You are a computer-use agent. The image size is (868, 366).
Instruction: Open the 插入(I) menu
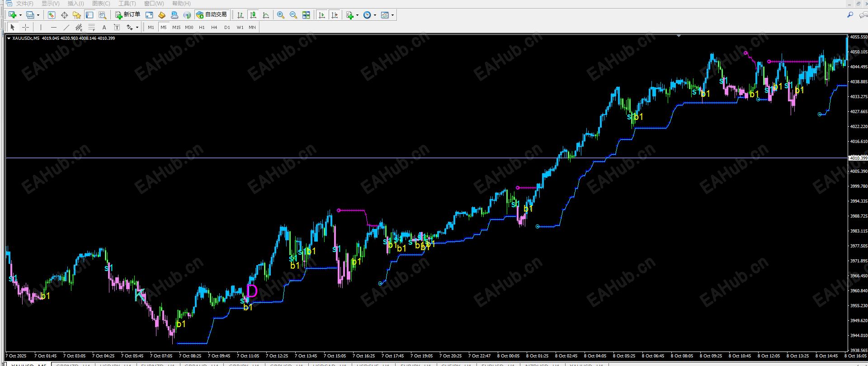click(x=76, y=4)
